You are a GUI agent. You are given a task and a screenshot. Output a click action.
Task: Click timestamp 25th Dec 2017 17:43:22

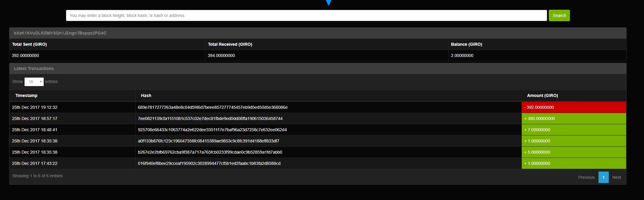[35, 163]
